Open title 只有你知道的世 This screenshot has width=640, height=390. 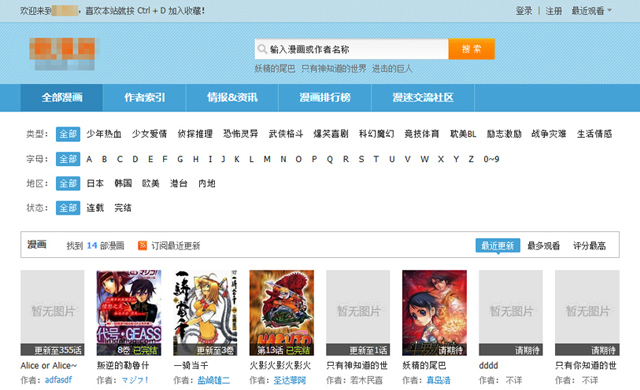pos(586,366)
